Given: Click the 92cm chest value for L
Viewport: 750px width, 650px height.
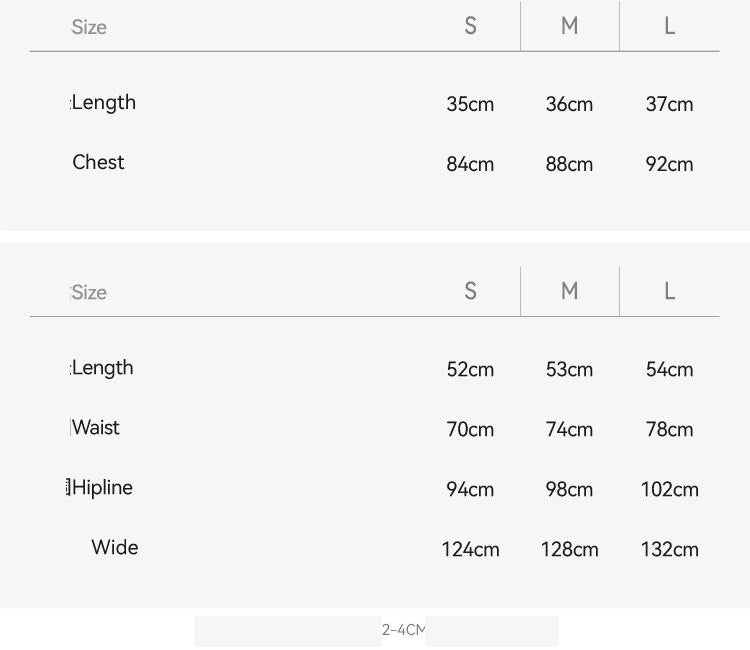Looking at the screenshot, I should 670,164.
